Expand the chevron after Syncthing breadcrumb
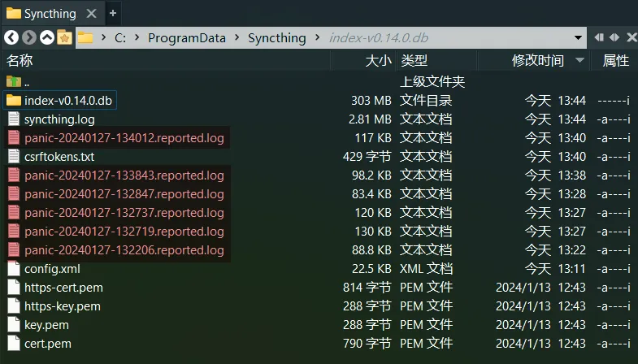Screen dimensions: 638x364 coord(317,37)
